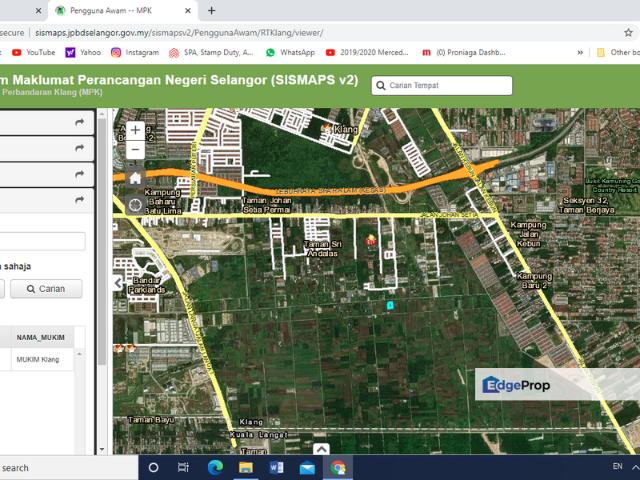Switch to Pengguna Awam -- MPK tab
The image size is (640, 480).
tap(124, 11)
